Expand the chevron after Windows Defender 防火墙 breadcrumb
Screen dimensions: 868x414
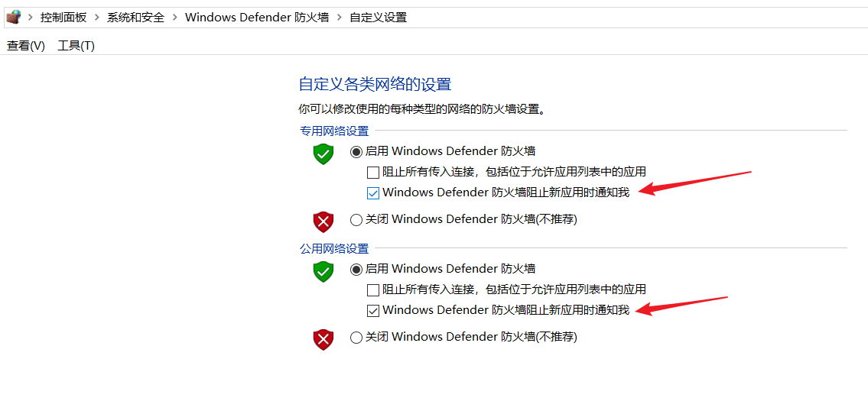pyautogui.click(x=340, y=18)
